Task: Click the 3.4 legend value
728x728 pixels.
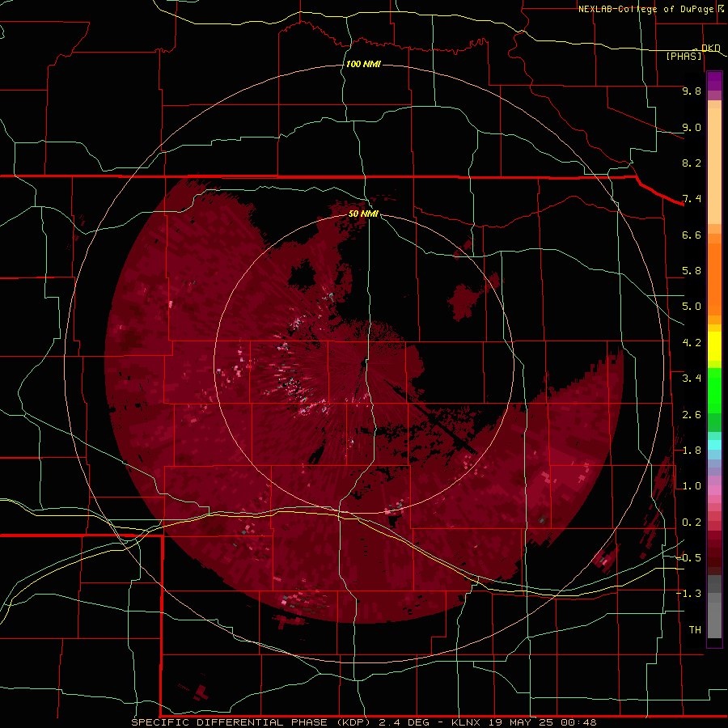Action: pyautogui.click(x=692, y=379)
